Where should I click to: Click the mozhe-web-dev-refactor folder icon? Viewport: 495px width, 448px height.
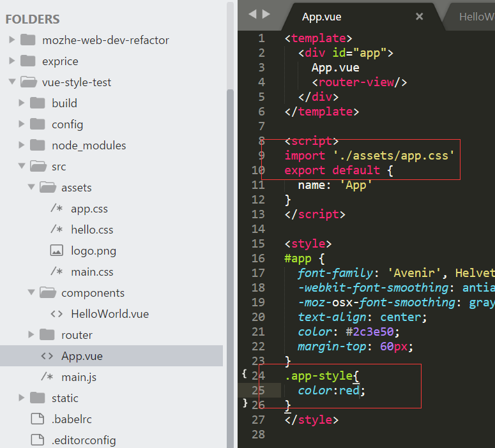(x=27, y=40)
